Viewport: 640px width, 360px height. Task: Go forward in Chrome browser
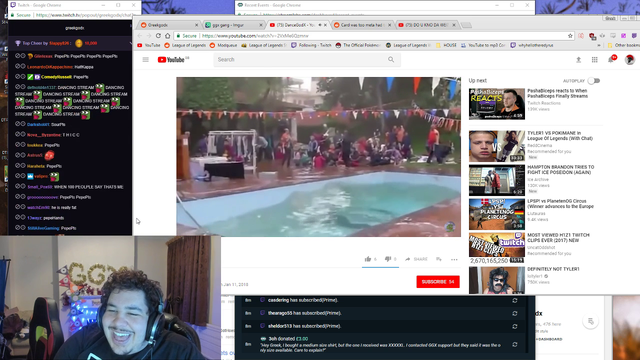point(149,36)
